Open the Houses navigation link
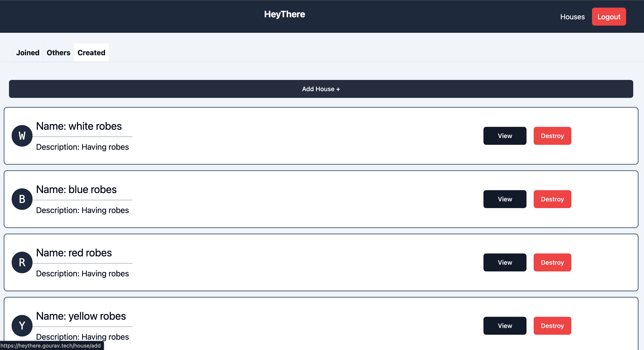Image resolution: width=644 pixels, height=350 pixels. (x=572, y=17)
